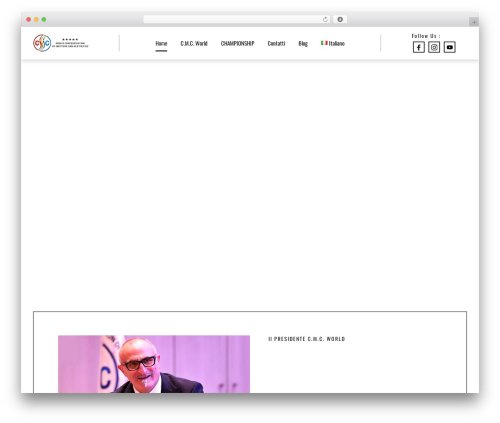Click the C.M.C. logo in header
This screenshot has height=423, width=500.
pyautogui.click(x=61, y=43)
